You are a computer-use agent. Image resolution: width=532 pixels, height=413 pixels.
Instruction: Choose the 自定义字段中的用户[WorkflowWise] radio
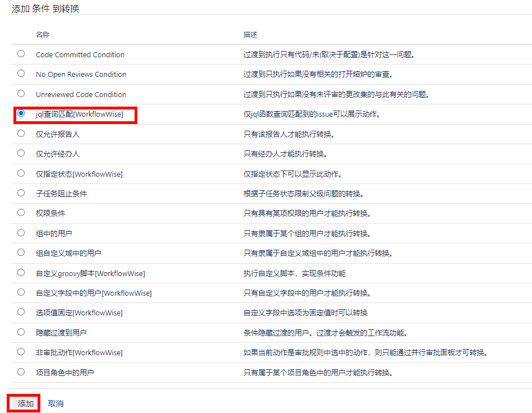pyautogui.click(x=21, y=292)
